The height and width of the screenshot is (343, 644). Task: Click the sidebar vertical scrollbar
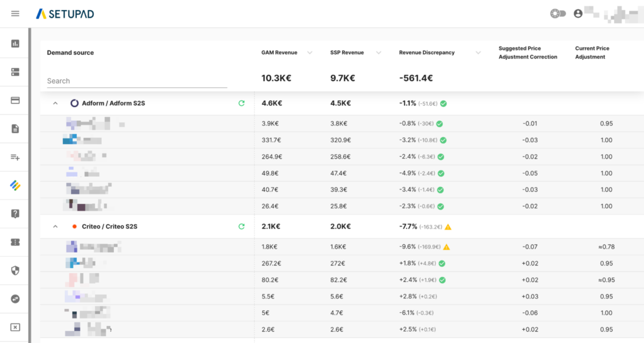pyautogui.click(x=30, y=185)
